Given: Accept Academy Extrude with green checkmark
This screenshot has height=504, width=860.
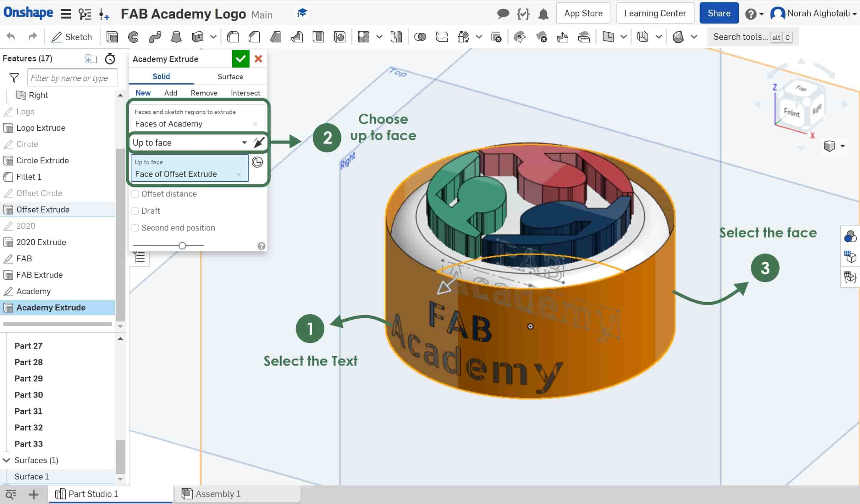Looking at the screenshot, I should [240, 59].
